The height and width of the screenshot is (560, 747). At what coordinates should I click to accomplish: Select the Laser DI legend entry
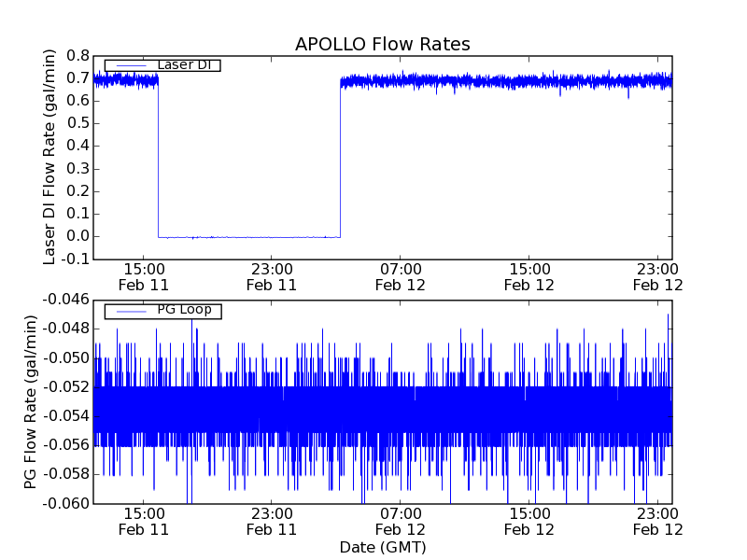(184, 65)
